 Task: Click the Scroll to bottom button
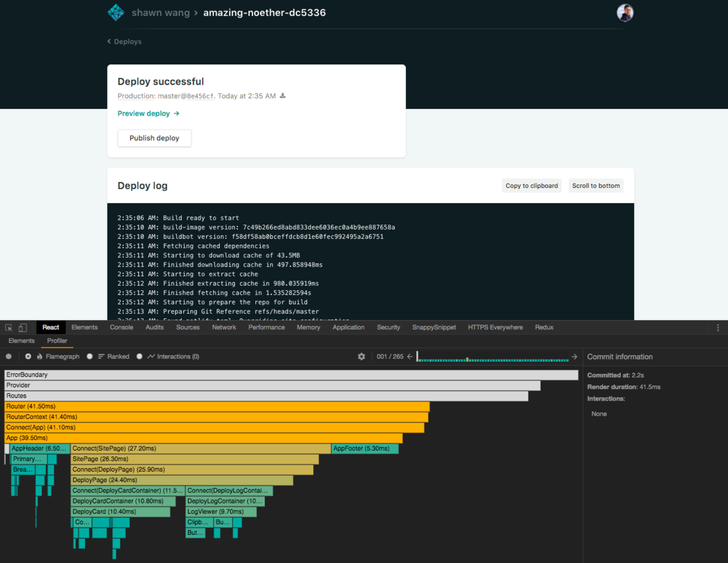596,186
